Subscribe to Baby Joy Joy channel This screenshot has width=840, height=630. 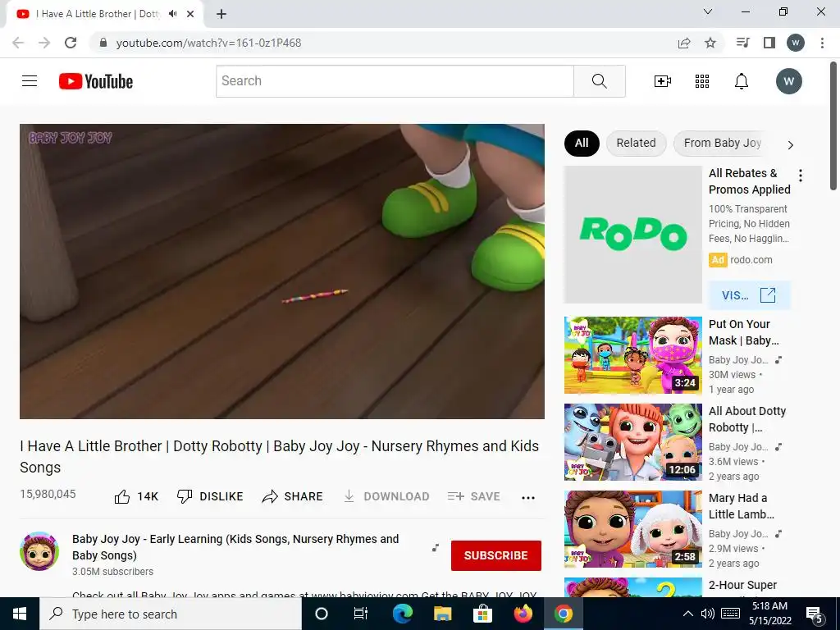click(496, 555)
